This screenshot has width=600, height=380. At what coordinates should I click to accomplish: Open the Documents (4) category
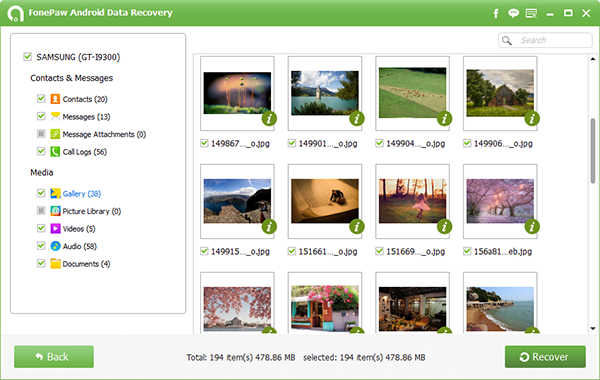(86, 264)
